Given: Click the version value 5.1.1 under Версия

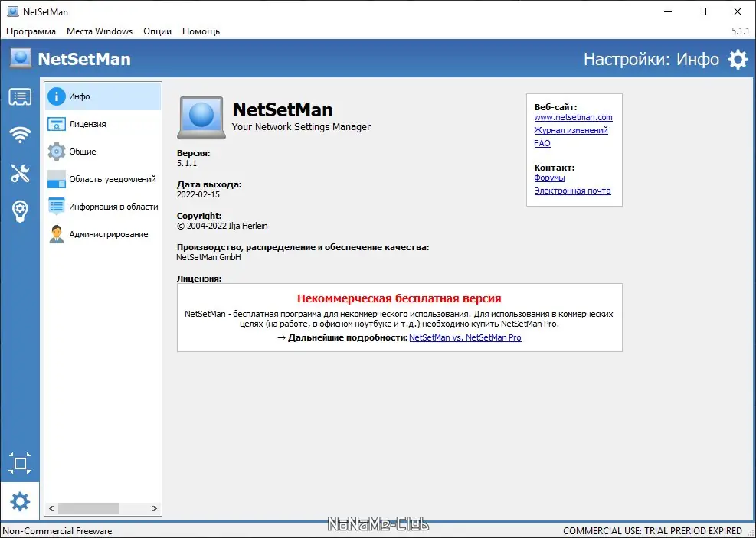Looking at the screenshot, I should click(187, 163).
